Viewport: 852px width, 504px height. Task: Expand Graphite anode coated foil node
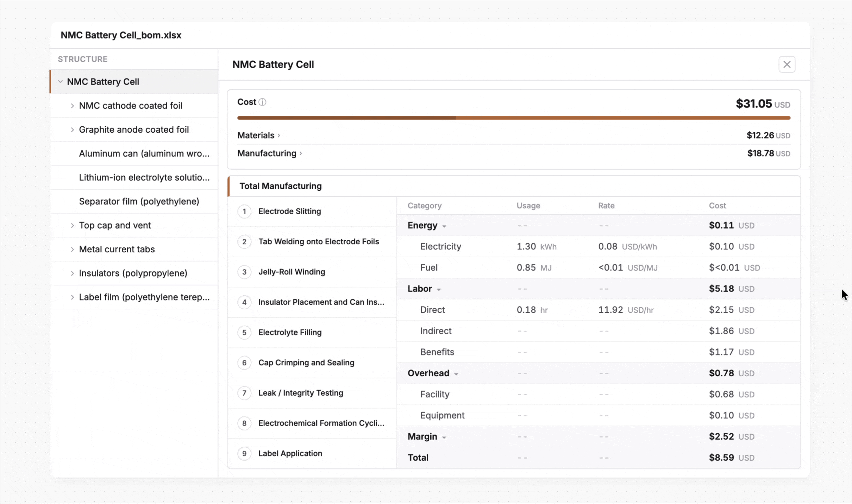[72, 130]
